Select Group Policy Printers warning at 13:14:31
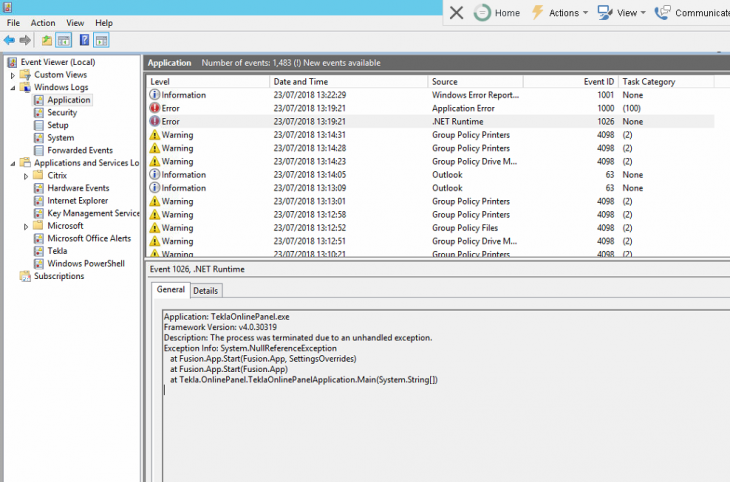Screen dimensions: 730x482 point(430,135)
